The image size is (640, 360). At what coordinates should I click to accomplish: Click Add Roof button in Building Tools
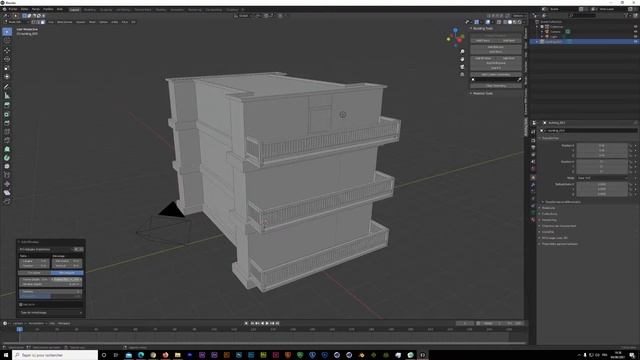[x=509, y=40]
